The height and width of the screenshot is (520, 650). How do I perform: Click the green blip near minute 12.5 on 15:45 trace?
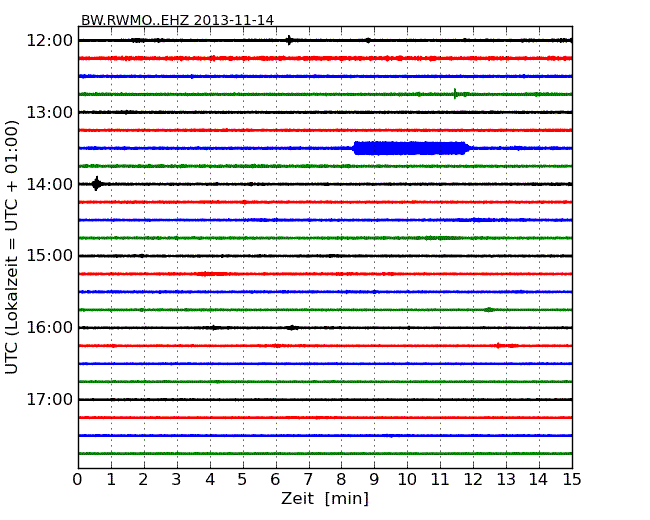click(x=489, y=309)
